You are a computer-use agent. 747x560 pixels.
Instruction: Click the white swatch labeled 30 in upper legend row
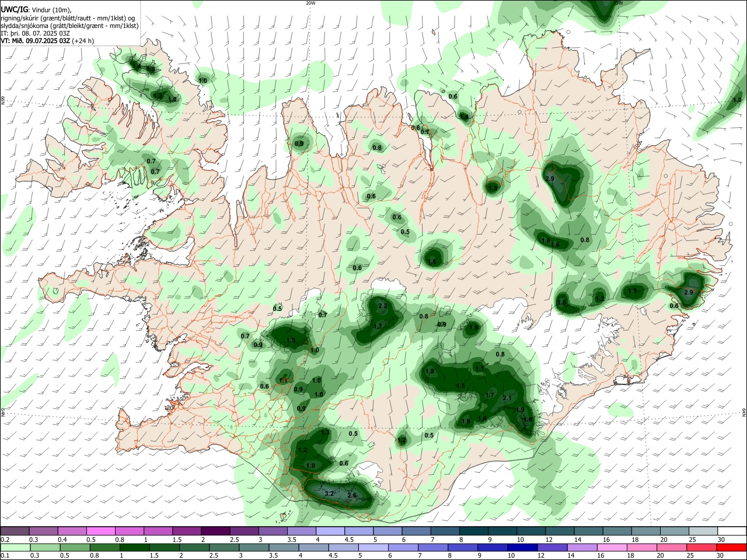[731, 531]
